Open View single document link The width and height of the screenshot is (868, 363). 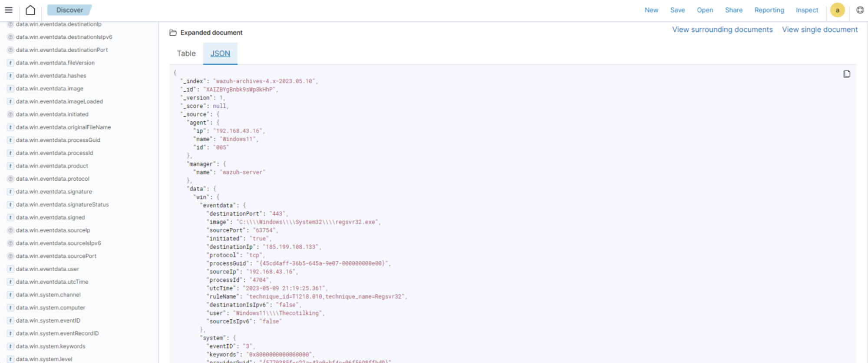(819, 30)
